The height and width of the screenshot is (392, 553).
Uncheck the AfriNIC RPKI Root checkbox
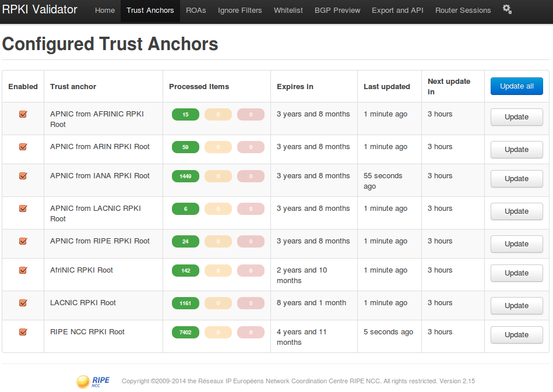[x=23, y=270]
